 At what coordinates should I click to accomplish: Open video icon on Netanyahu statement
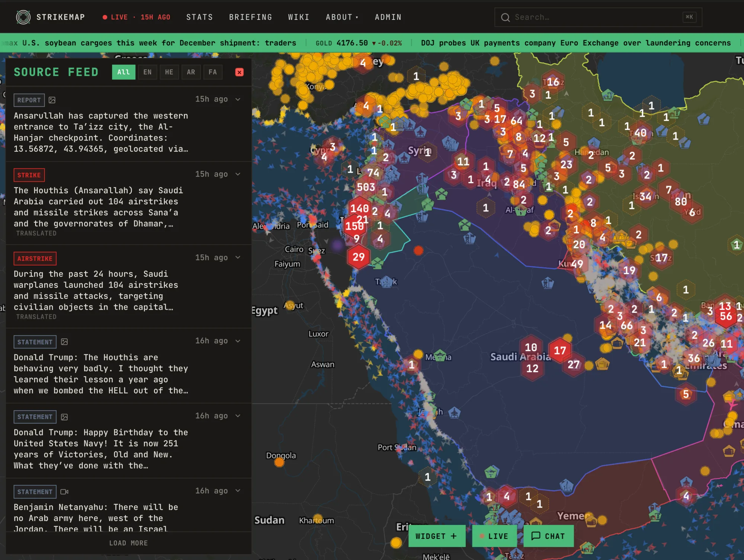[64, 492]
